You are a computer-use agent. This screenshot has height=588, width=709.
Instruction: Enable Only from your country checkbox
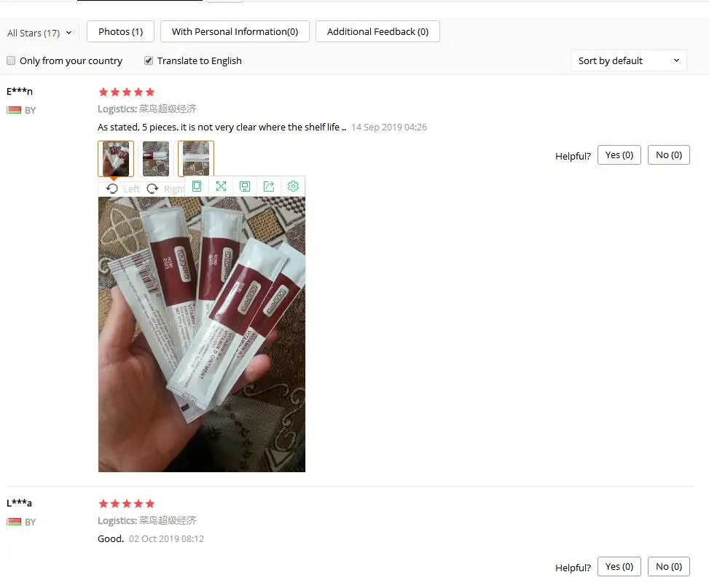[x=11, y=60]
